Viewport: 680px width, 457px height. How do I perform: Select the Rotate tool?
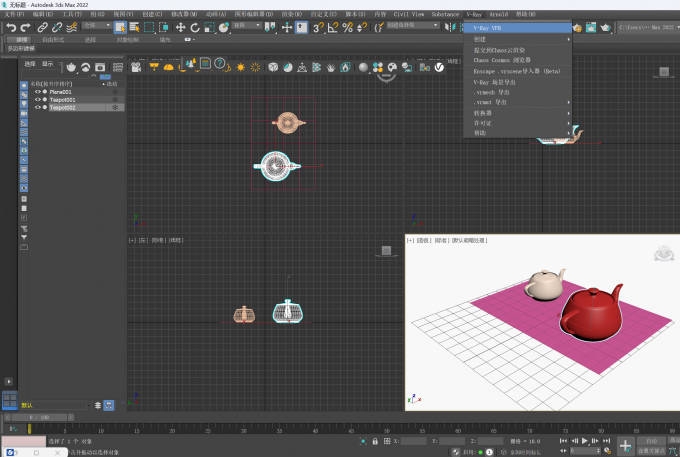point(195,27)
